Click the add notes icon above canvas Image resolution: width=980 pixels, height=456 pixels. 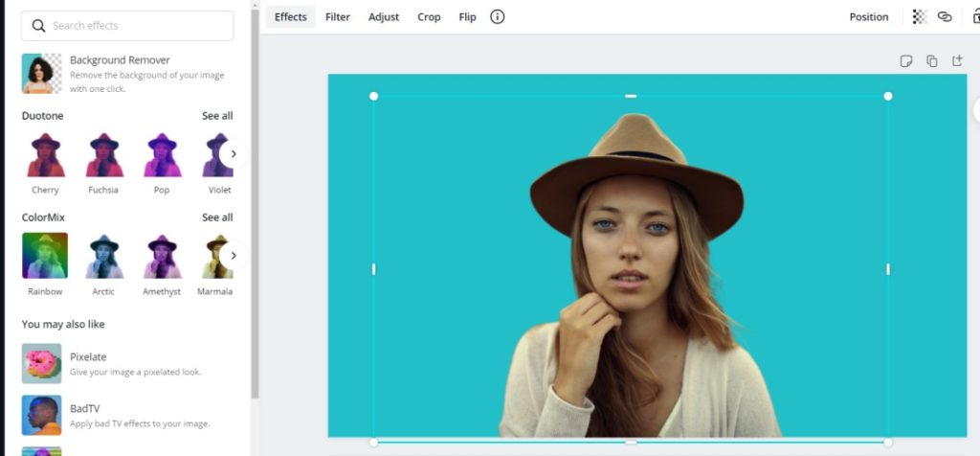(905, 60)
